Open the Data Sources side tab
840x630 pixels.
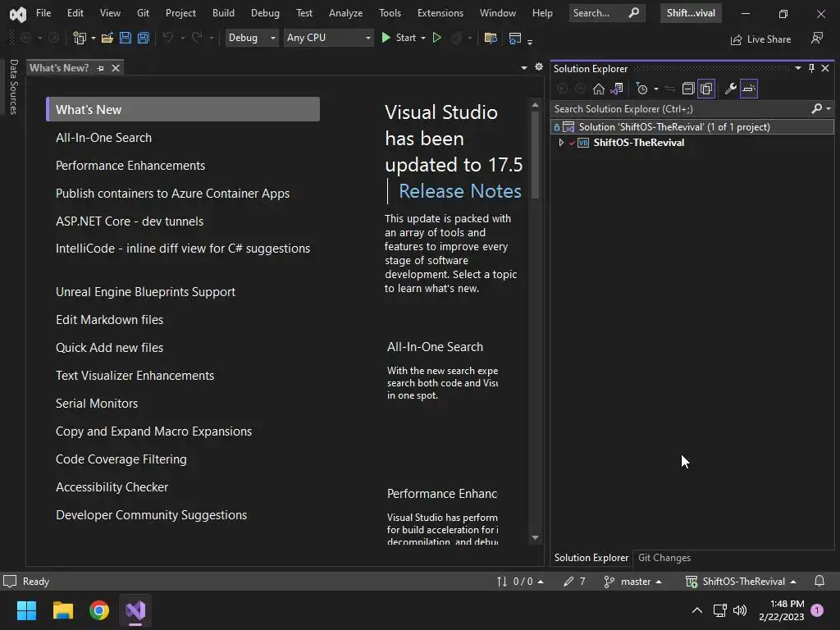tap(14, 87)
